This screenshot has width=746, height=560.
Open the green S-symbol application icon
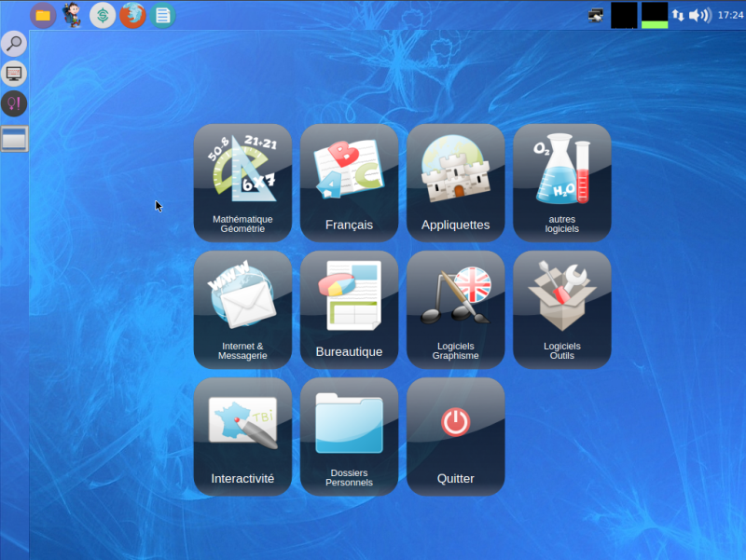click(x=103, y=15)
